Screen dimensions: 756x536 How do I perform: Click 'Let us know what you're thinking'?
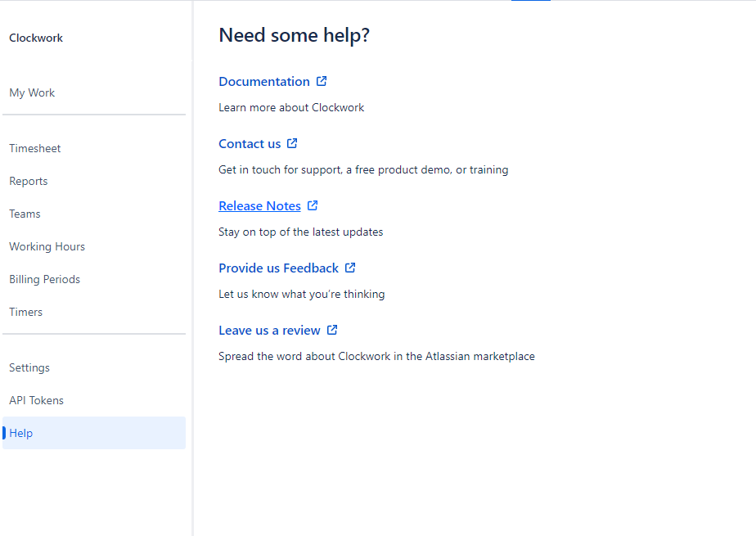point(302,294)
